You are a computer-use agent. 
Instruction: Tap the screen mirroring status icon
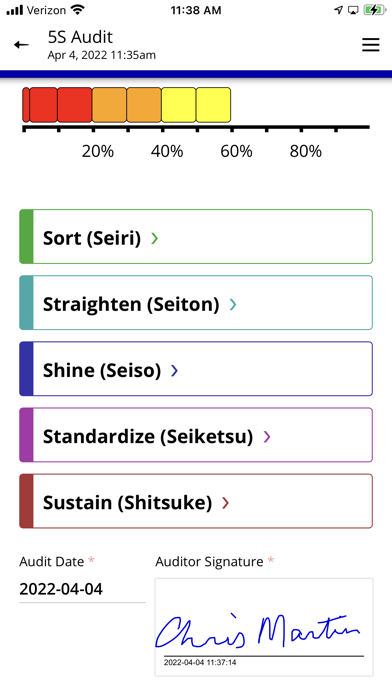(x=353, y=10)
